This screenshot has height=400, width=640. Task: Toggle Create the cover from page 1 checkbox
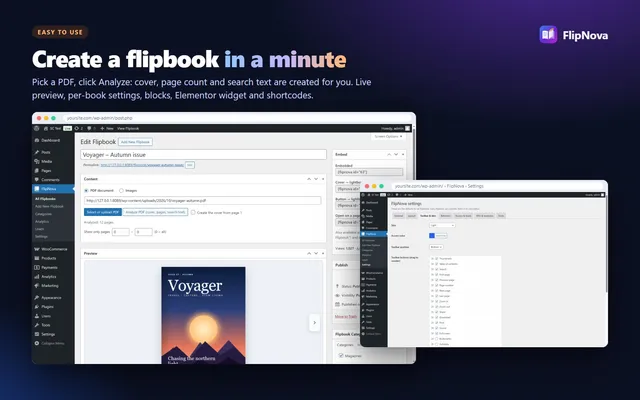[x=193, y=212]
